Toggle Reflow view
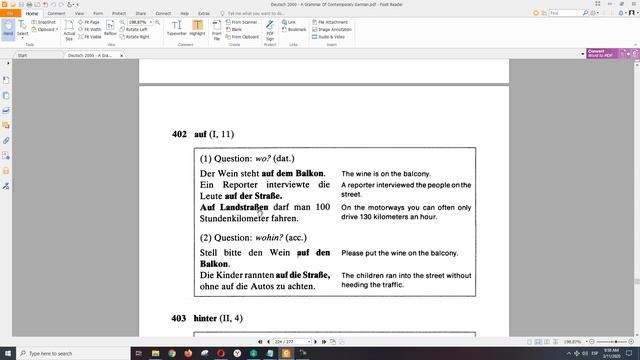Viewport: 640px width, 360px height. (x=110, y=29)
